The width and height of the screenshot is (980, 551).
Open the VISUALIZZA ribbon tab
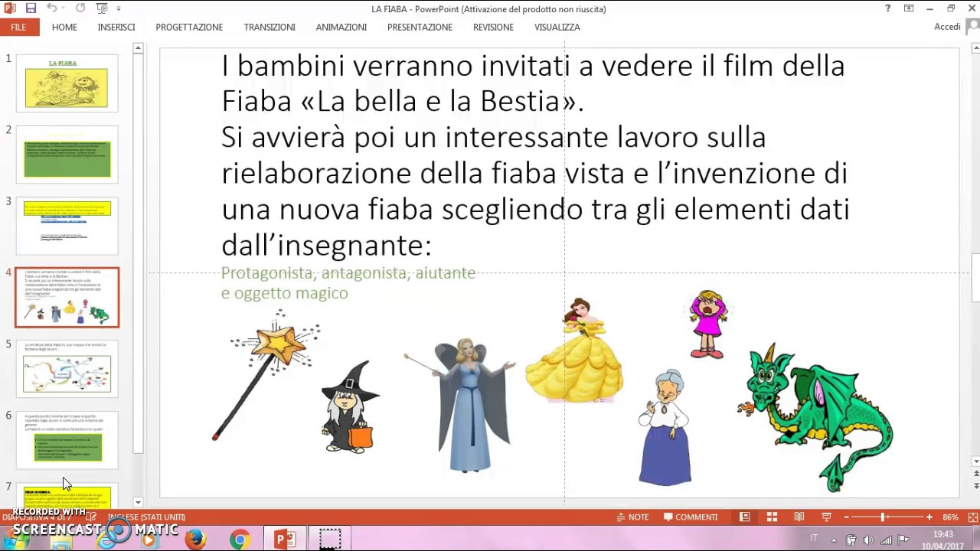click(557, 27)
